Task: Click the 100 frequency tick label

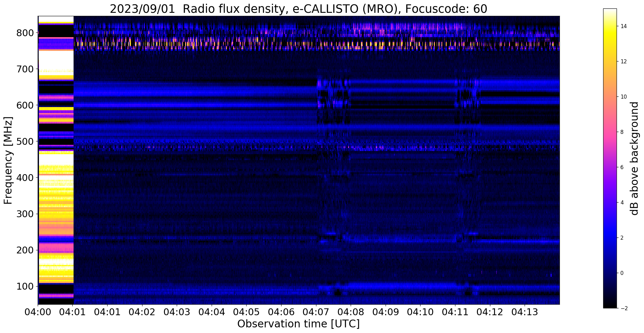Action: coord(25,286)
